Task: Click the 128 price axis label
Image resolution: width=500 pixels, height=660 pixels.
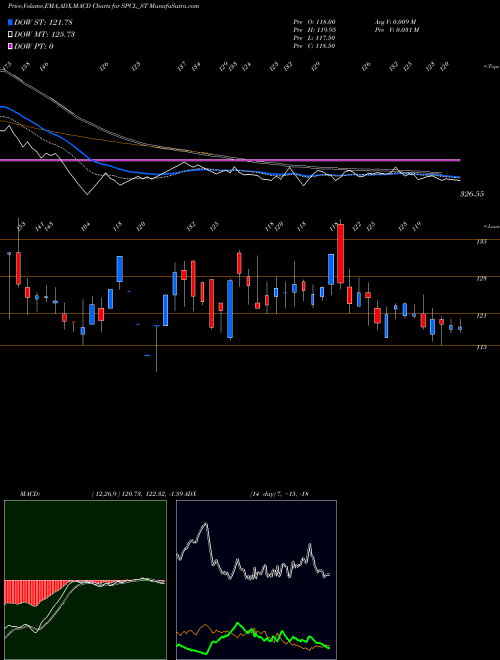Action: pos(482,278)
